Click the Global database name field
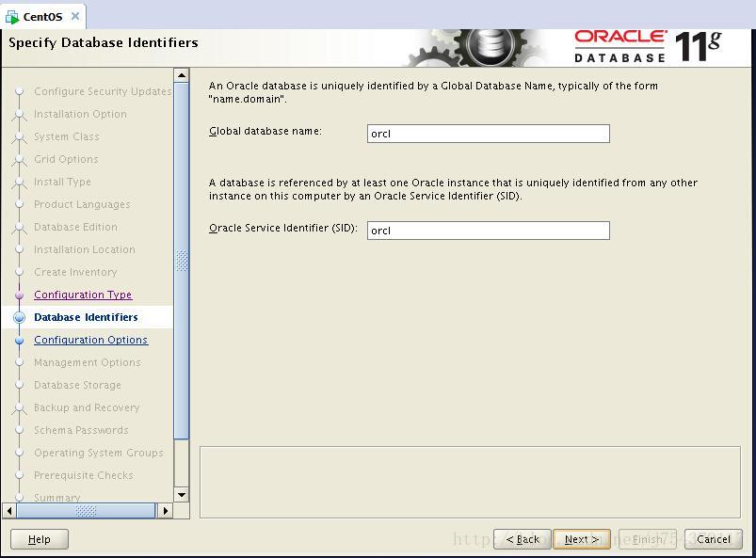Image resolution: width=756 pixels, height=558 pixels. [488, 134]
